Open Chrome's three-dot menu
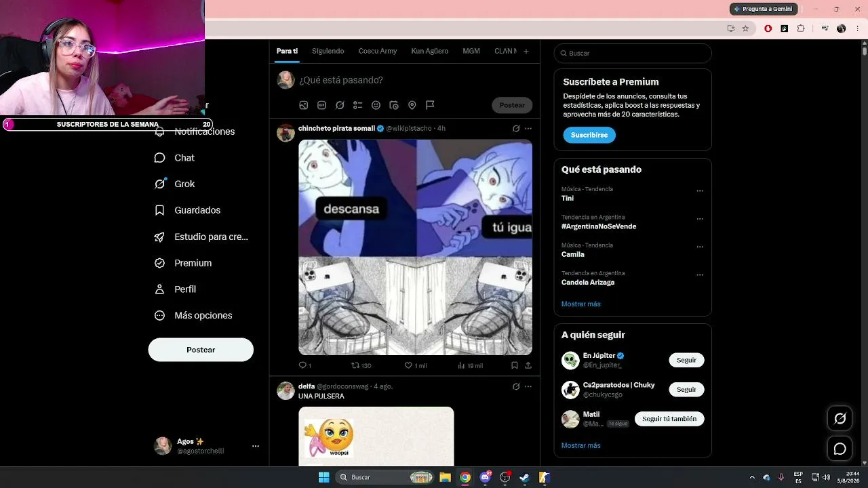The width and height of the screenshot is (868, 488). point(857,28)
